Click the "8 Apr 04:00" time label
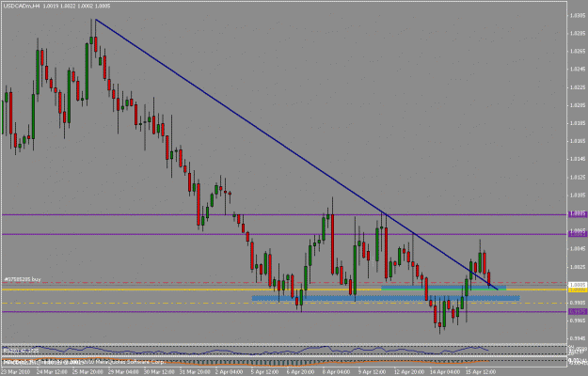 point(337,372)
